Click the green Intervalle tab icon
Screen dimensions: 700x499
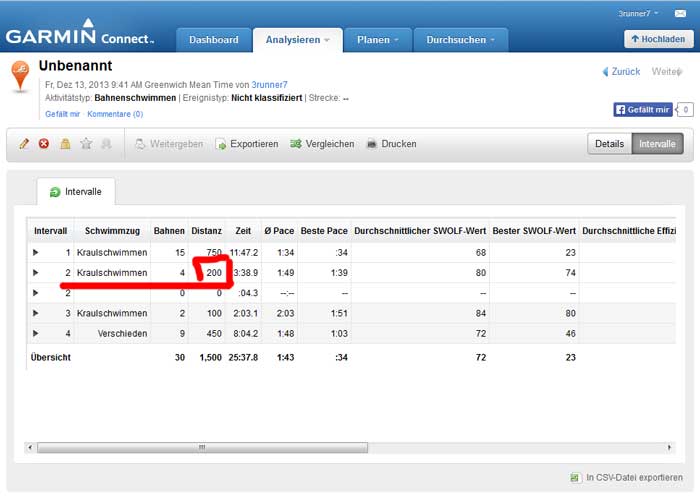(55, 192)
